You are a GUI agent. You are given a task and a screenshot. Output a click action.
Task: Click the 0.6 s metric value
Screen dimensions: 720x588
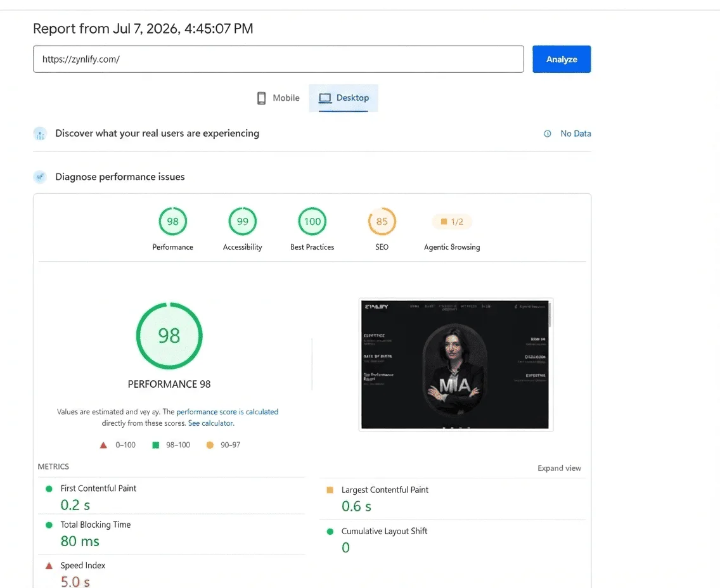(356, 506)
